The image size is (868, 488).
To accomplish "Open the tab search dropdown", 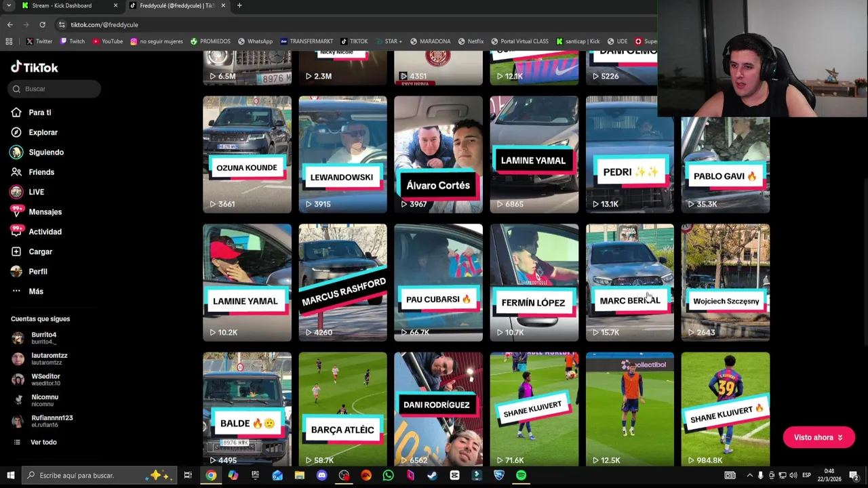I will pos(9,5).
